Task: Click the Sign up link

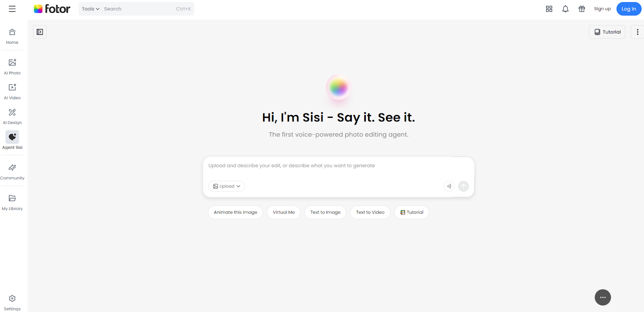Action: tap(602, 9)
